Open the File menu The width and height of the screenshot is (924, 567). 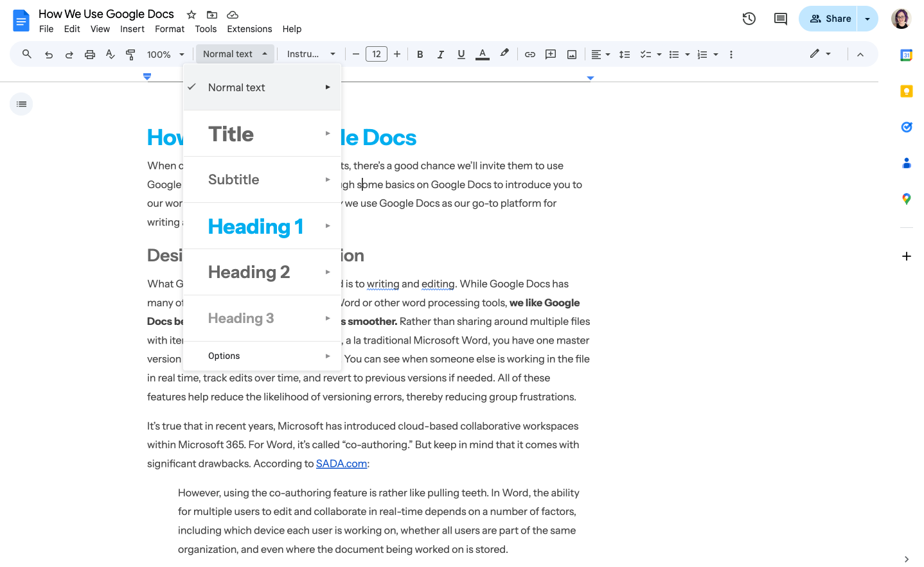click(46, 29)
